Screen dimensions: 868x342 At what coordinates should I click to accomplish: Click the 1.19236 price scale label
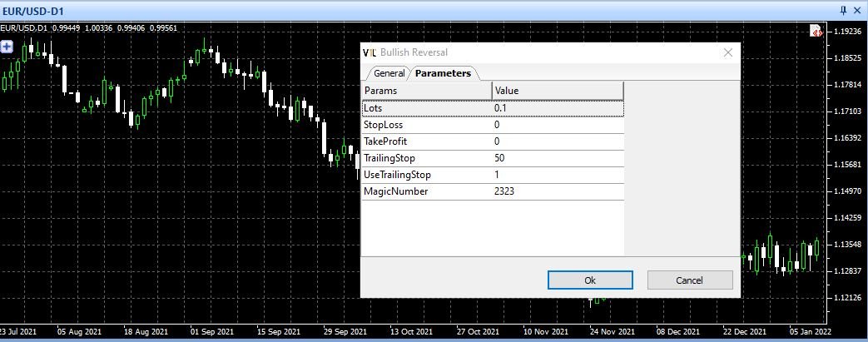[x=847, y=32]
